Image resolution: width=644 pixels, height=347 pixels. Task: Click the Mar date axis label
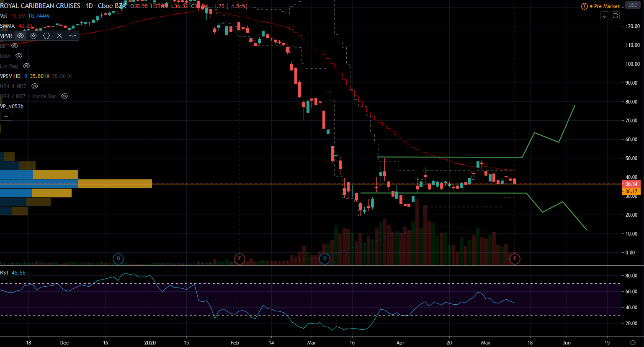point(312,342)
